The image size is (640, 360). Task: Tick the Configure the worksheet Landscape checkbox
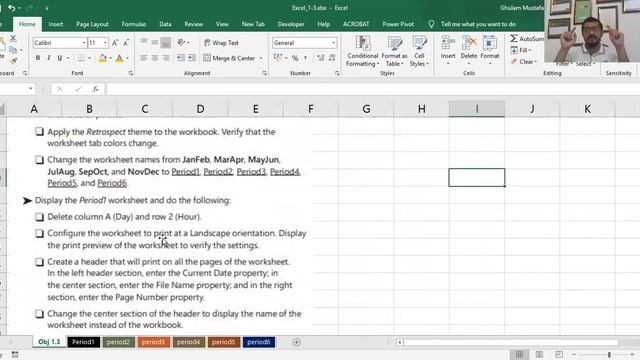pyautogui.click(x=39, y=233)
